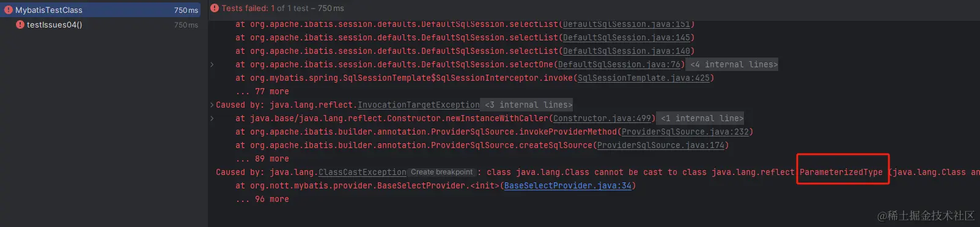Screen dimensions: 980x227
Task: Open the BaseSelectProvider.java:34 link
Action: click(x=567, y=185)
